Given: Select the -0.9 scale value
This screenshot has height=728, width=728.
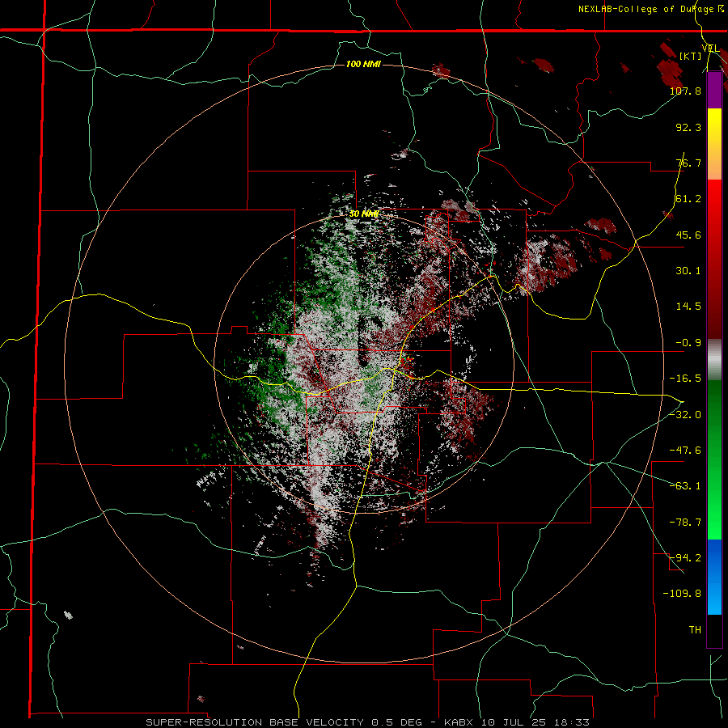Looking at the screenshot, I should tap(688, 343).
